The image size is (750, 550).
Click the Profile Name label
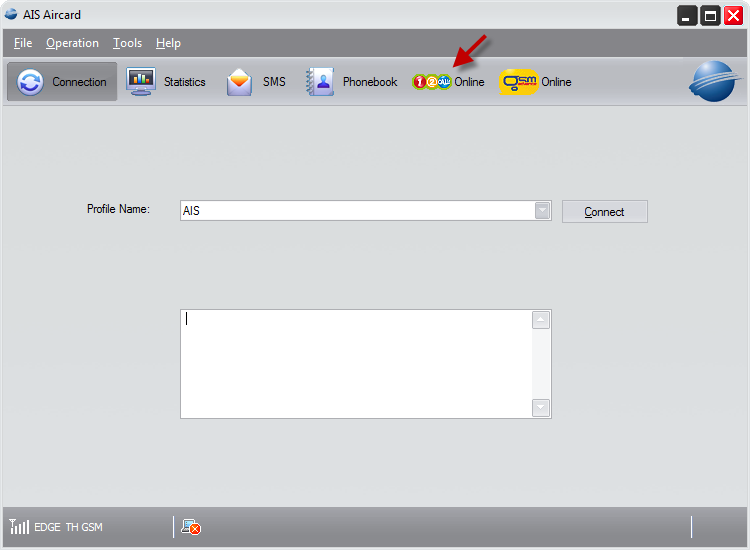(118, 209)
